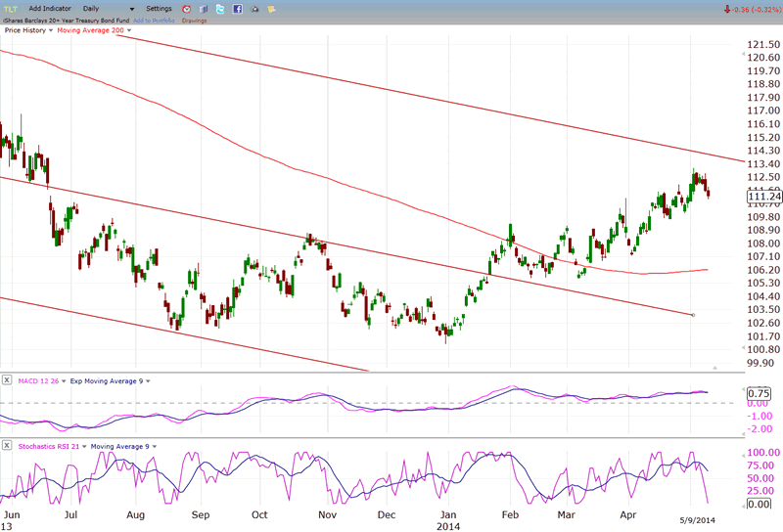The image size is (783, 532).
Task: Click the Add to Portfolio link
Action: (x=154, y=20)
